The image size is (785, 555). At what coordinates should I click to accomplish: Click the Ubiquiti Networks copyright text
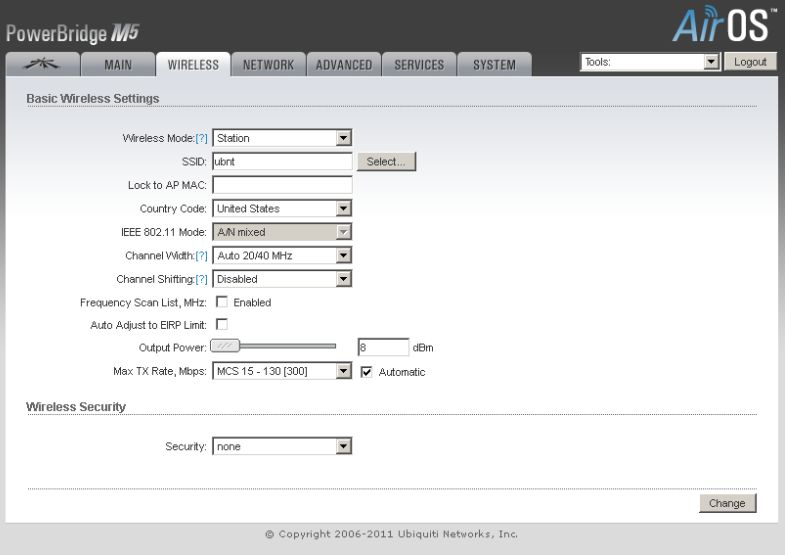[391, 534]
